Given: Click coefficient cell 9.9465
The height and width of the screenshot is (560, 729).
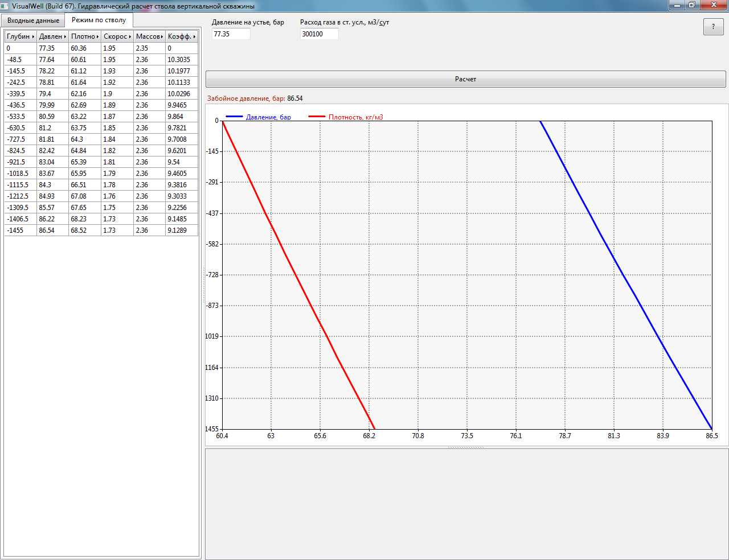Looking at the screenshot, I should click(182, 105).
